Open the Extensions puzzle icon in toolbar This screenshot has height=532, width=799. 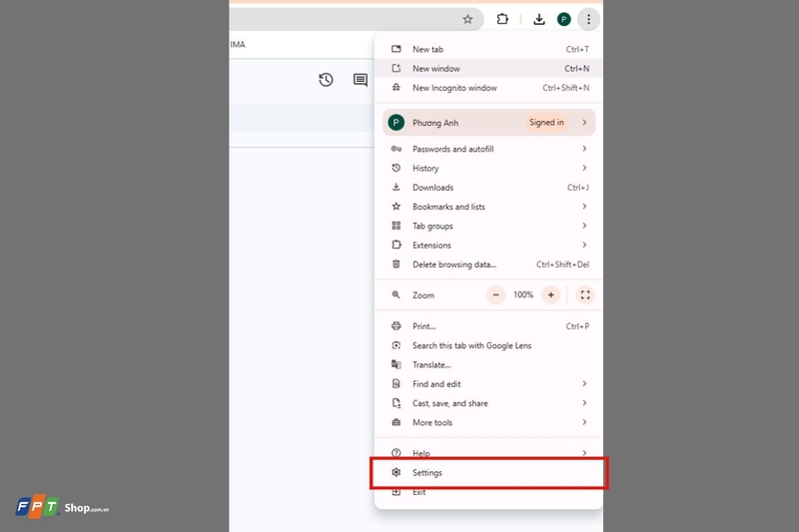(x=502, y=19)
